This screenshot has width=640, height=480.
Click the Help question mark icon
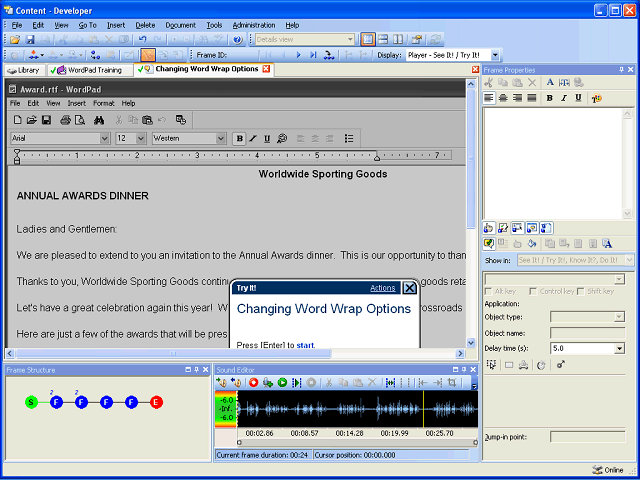click(x=238, y=39)
